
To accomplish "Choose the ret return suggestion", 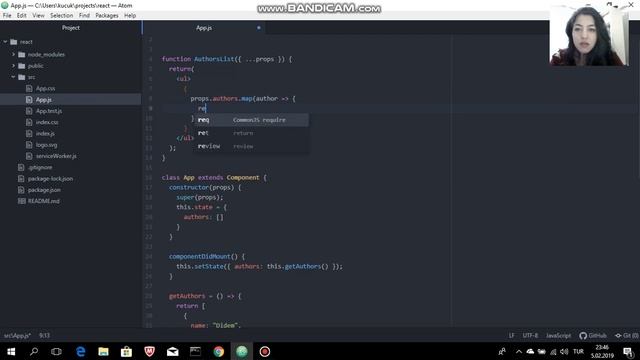I will tap(251, 133).
